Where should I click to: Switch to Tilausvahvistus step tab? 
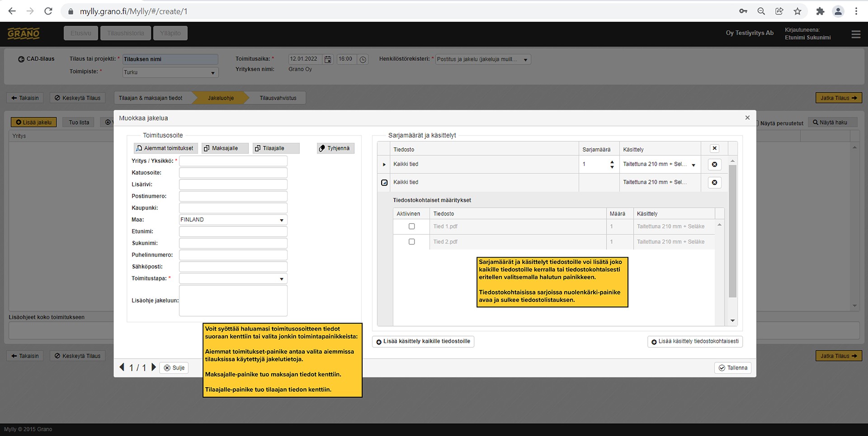[x=278, y=98]
